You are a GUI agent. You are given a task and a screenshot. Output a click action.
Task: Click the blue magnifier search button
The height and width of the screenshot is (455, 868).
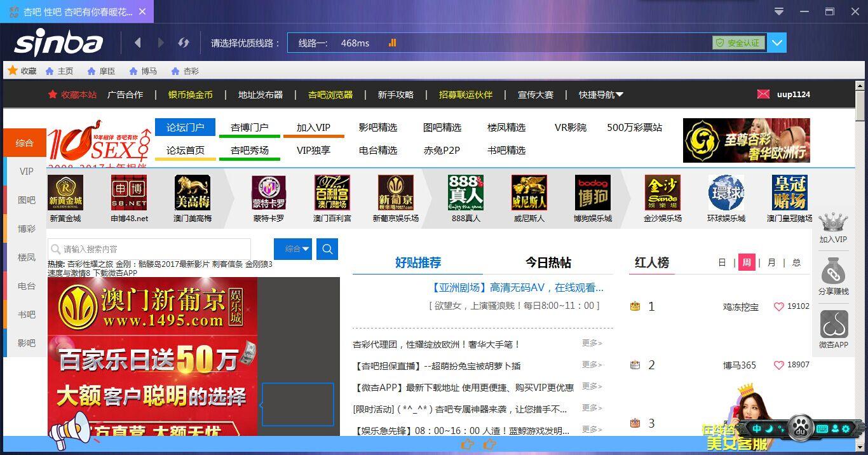(327, 249)
